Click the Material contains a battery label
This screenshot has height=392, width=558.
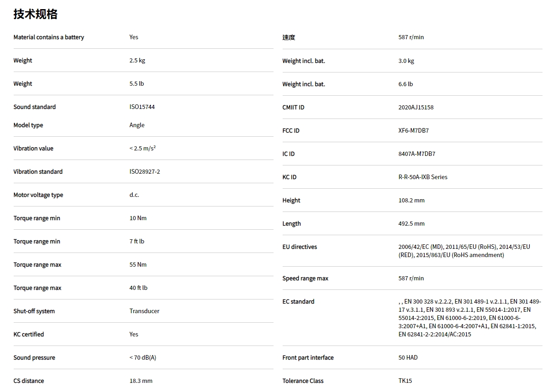49,37
